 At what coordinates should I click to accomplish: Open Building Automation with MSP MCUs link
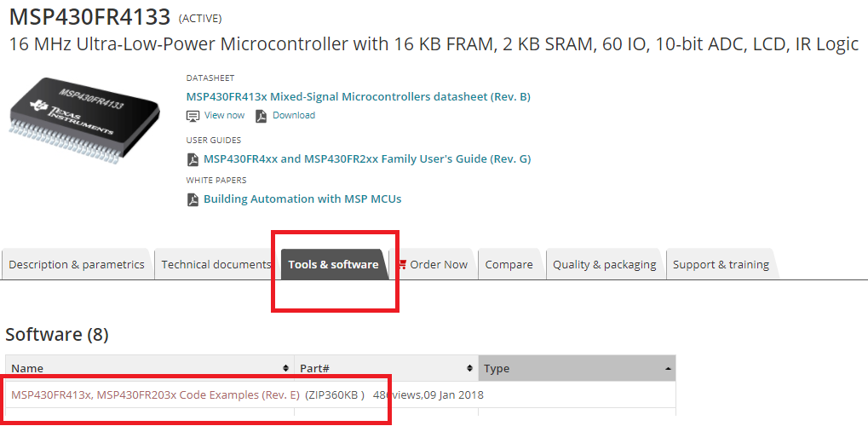point(302,199)
